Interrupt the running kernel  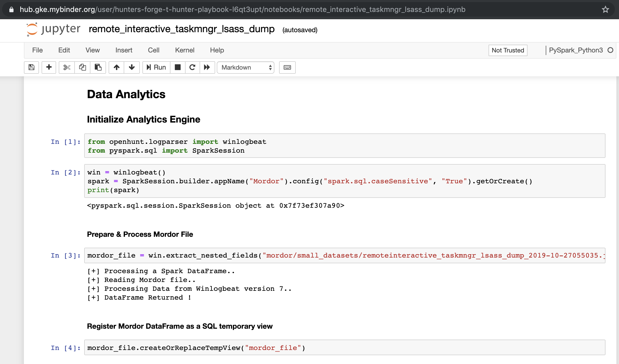(x=178, y=68)
